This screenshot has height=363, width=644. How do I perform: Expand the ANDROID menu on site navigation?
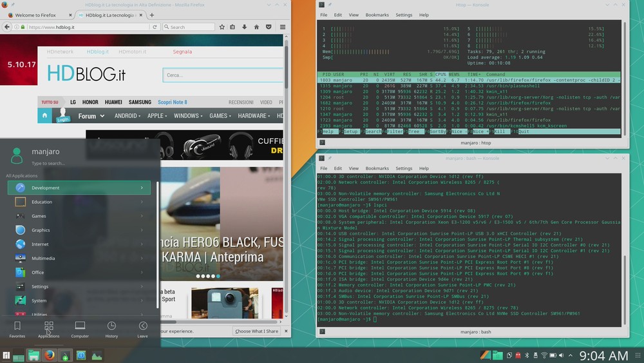point(128,116)
